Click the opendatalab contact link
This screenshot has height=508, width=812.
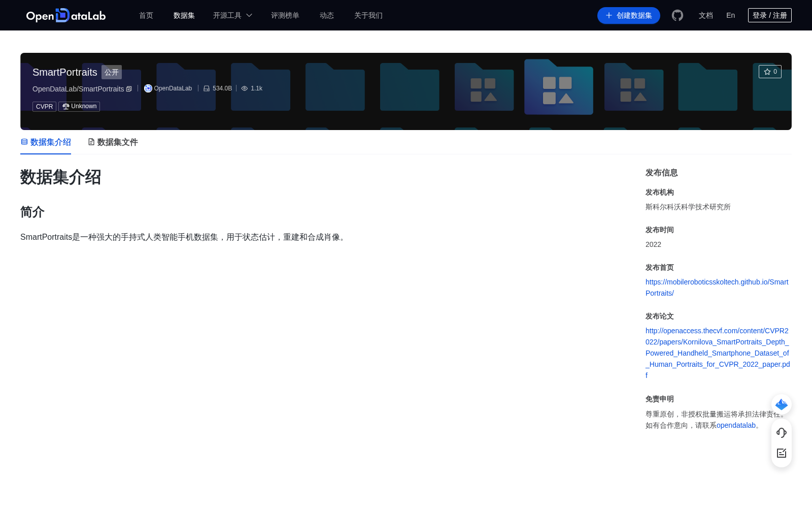point(736,425)
